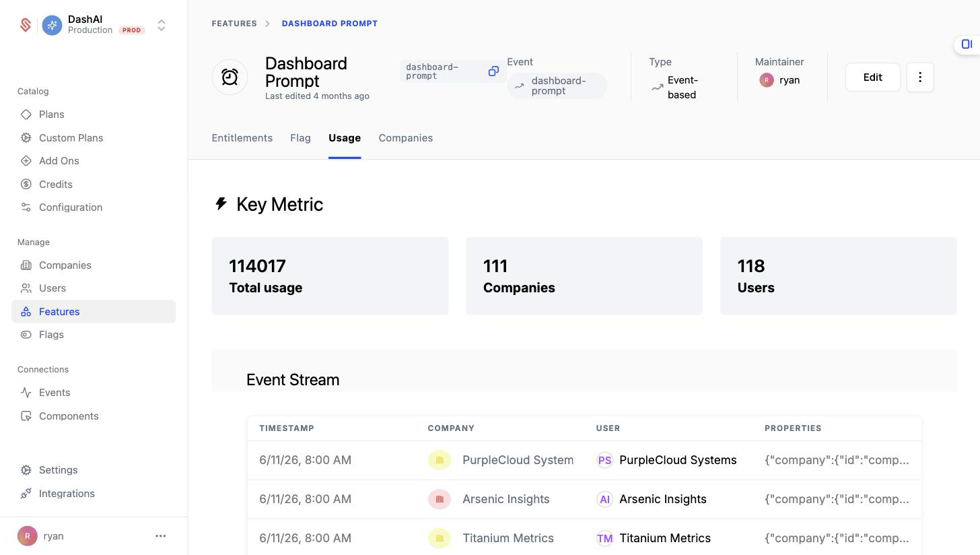Viewport: 980px width, 555px height.
Task: Click the DashAI environment avatar icon
Action: click(52, 25)
